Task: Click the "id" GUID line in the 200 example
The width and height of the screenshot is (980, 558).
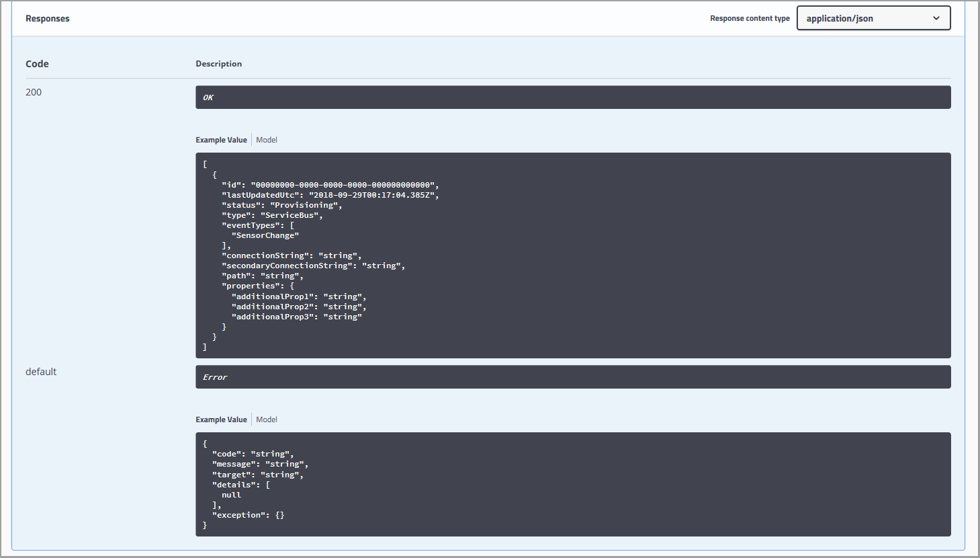Action: (330, 185)
